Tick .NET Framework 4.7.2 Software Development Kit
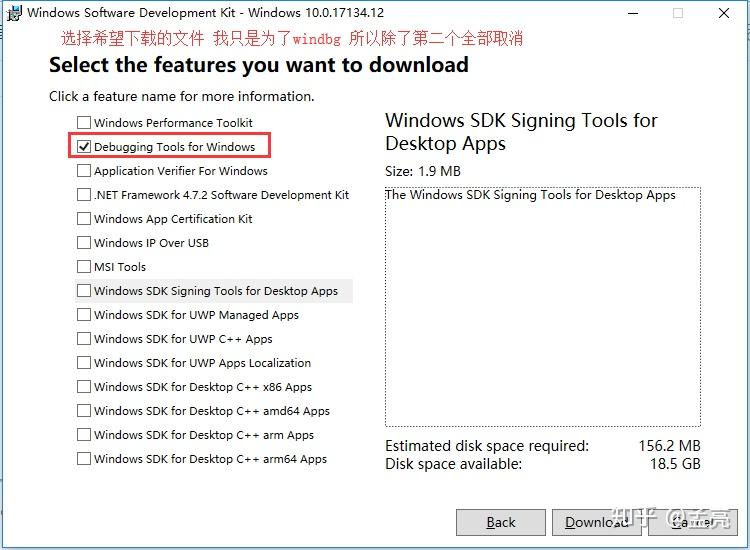Screen dimensions: 750x550 84,195
